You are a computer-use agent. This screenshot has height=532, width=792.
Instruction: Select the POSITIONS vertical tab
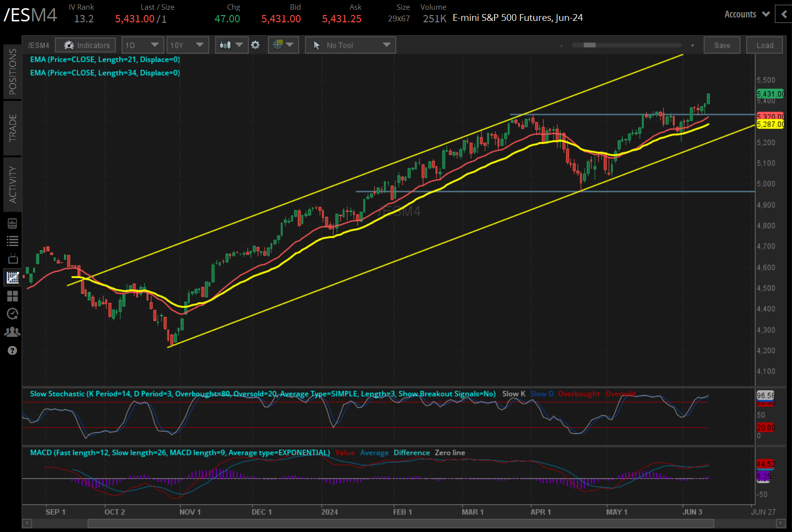13,68
